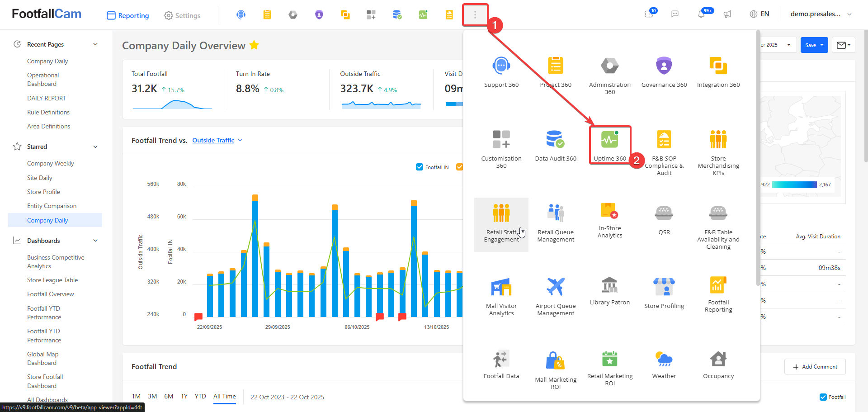Open Operational Dashboard from Recent Pages
The height and width of the screenshot is (412, 868).
43,80
